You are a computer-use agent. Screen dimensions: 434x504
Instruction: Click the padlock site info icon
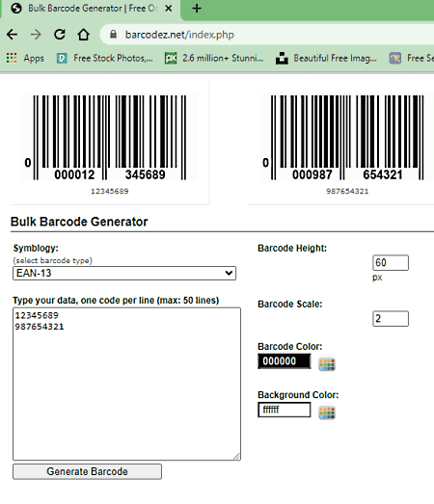point(113,35)
